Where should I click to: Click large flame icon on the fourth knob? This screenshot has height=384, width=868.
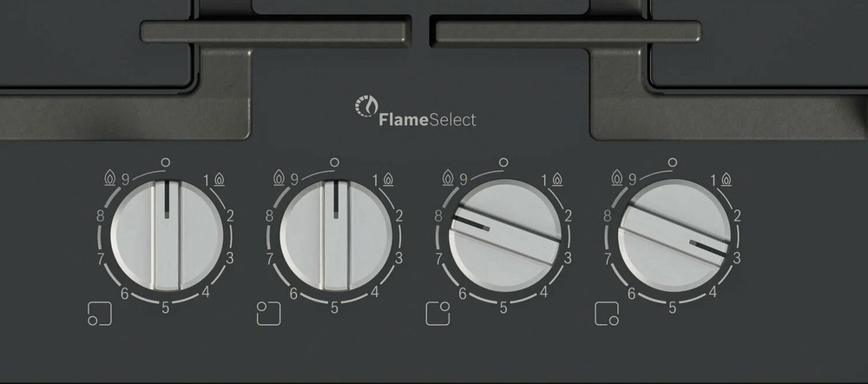click(617, 178)
